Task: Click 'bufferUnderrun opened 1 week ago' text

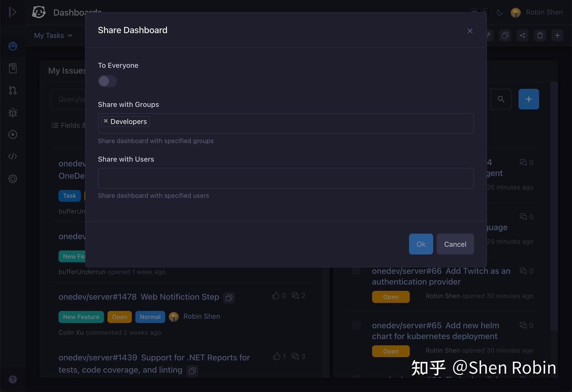Action: coord(112,272)
